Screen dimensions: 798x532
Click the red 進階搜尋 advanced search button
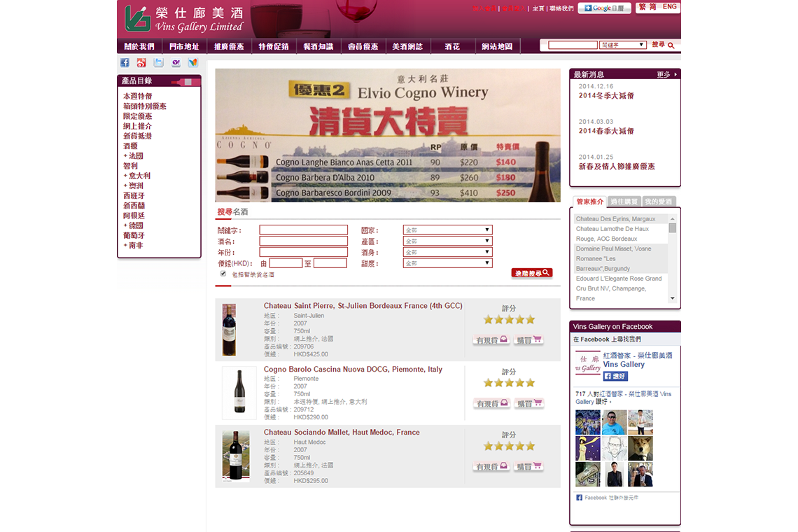[x=532, y=274]
